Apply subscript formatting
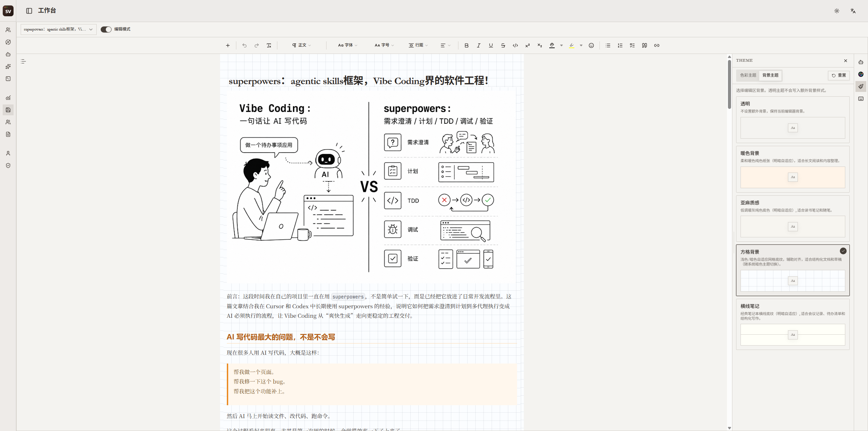 (x=540, y=45)
